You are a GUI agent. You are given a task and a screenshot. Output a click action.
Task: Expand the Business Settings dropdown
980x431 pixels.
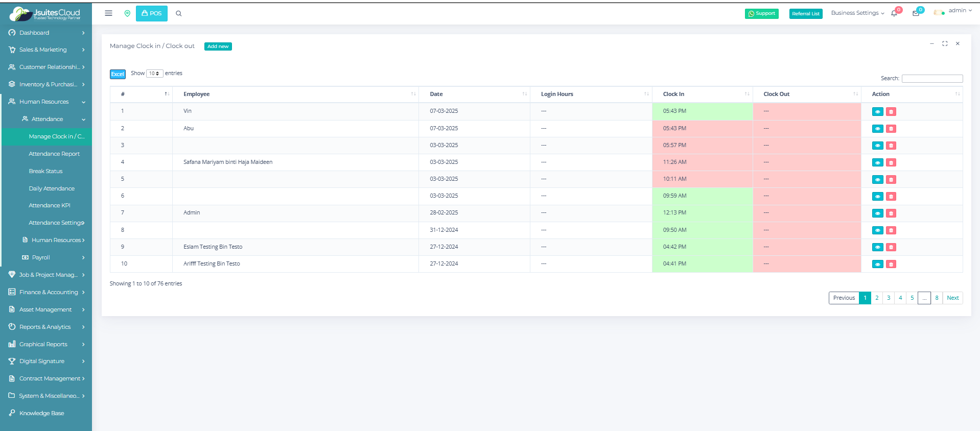click(857, 13)
